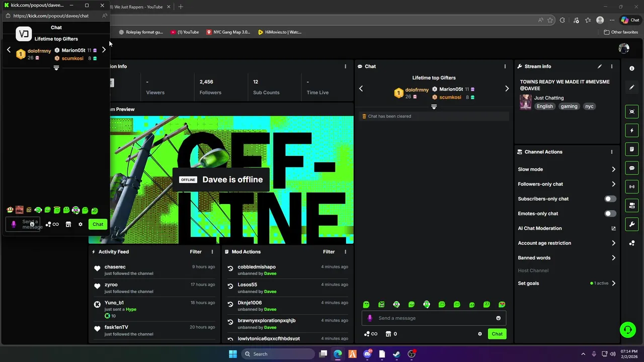Click the taskbar Search box
This screenshot has width=644, height=362.
(277, 354)
